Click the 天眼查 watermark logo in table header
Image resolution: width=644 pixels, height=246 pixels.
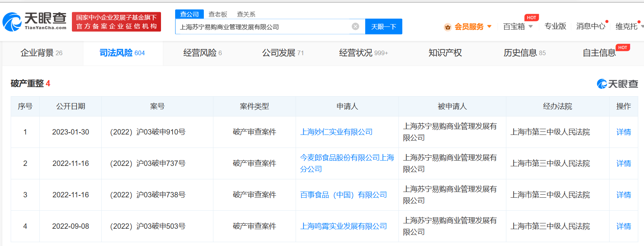pyautogui.click(x=617, y=84)
